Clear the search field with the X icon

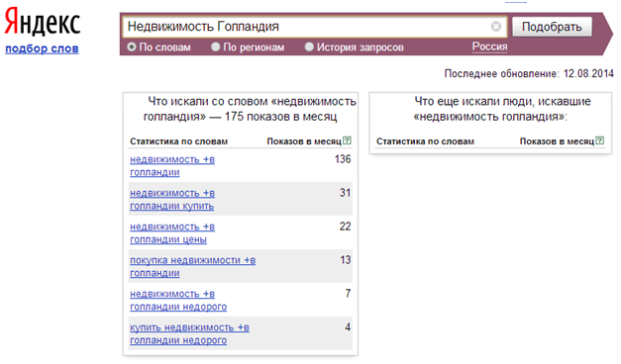point(496,27)
